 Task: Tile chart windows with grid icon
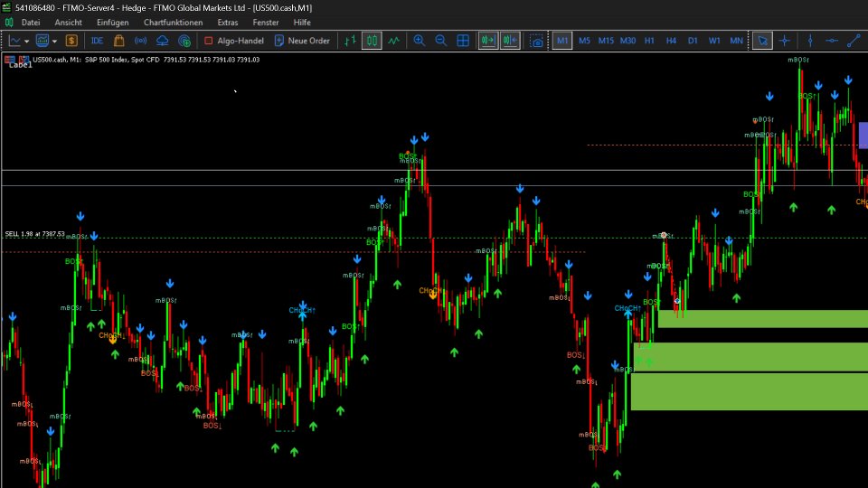463,41
